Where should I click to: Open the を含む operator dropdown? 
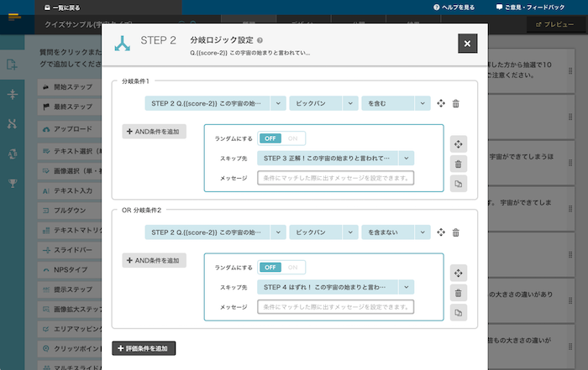pos(396,103)
